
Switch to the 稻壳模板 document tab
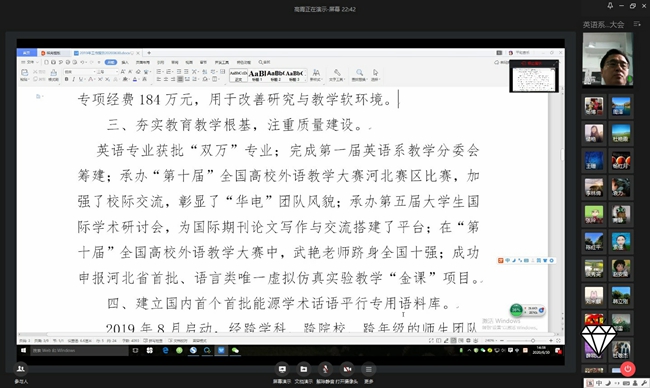click(54, 53)
